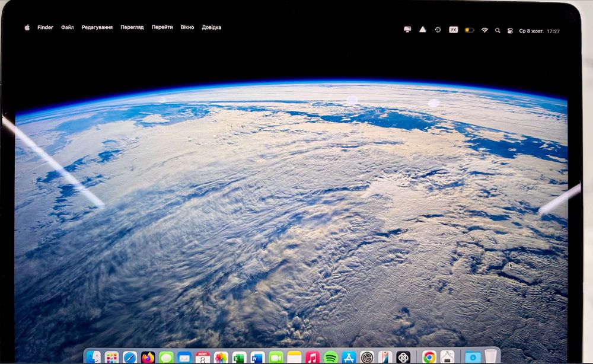The width and height of the screenshot is (593, 364).
Task: Open the Apple menu
Action: [27, 27]
